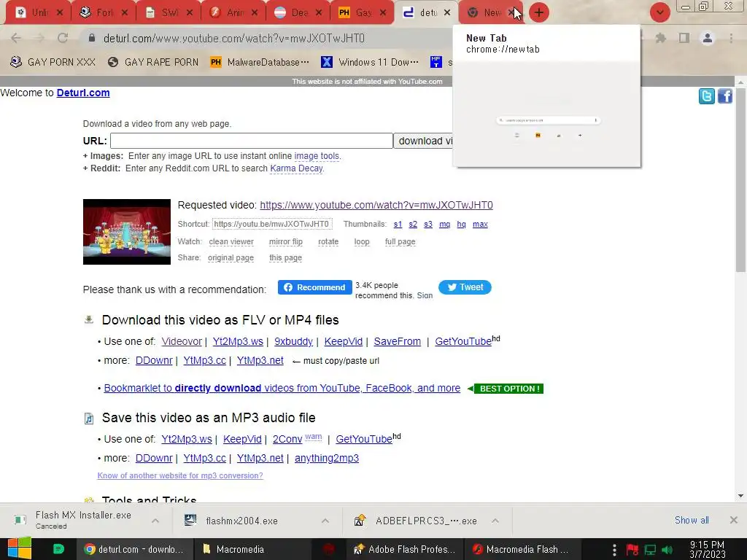Open Know of another website for mp3 conversion
The height and width of the screenshot is (560, 747).
point(180,475)
